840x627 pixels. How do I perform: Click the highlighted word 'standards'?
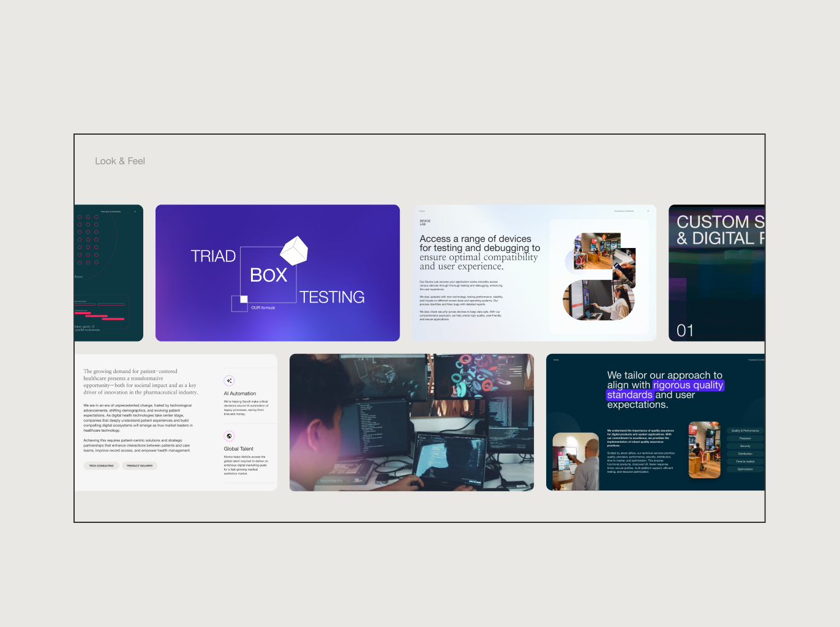click(x=630, y=395)
